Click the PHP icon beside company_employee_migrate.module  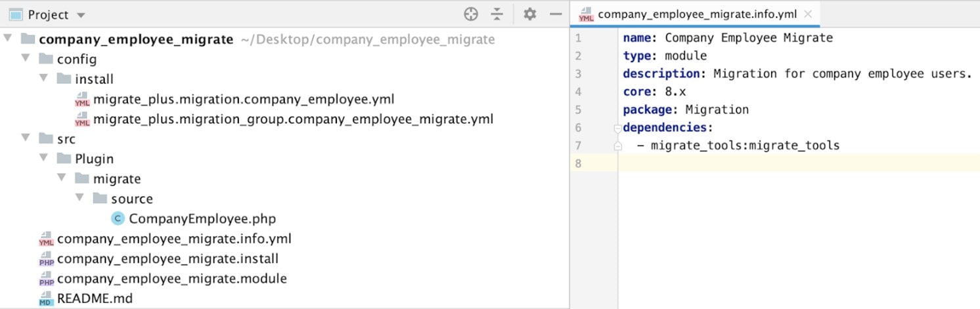[x=47, y=278]
